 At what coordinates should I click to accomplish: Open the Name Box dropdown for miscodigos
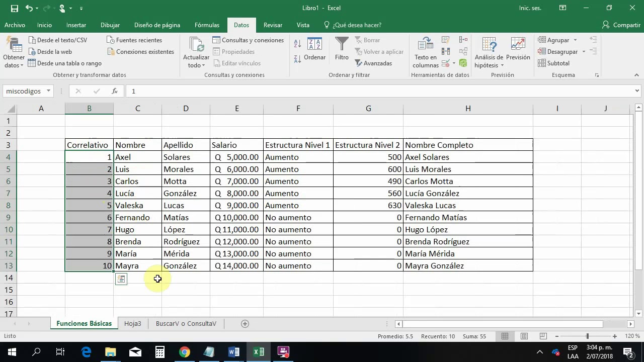pos(48,91)
